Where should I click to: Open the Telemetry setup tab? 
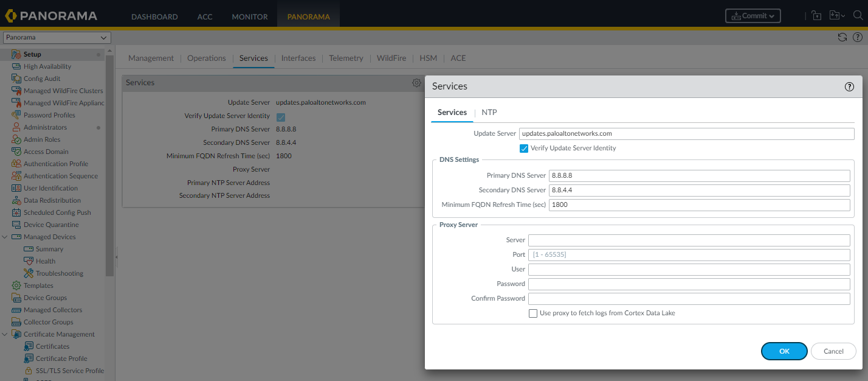(x=346, y=58)
